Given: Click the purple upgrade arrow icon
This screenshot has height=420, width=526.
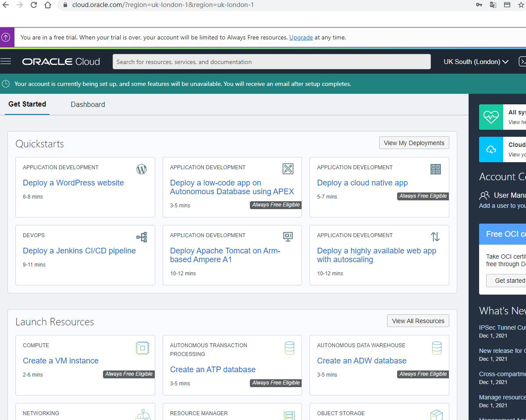Looking at the screenshot, I should [x=6, y=37].
